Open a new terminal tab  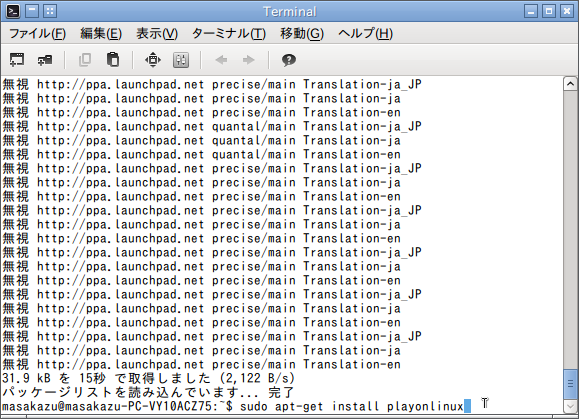17,60
